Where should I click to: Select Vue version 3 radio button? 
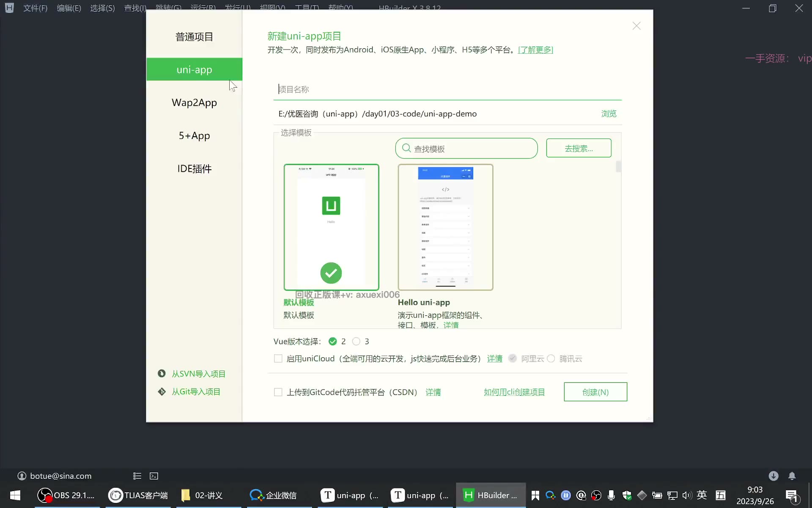[356, 341]
